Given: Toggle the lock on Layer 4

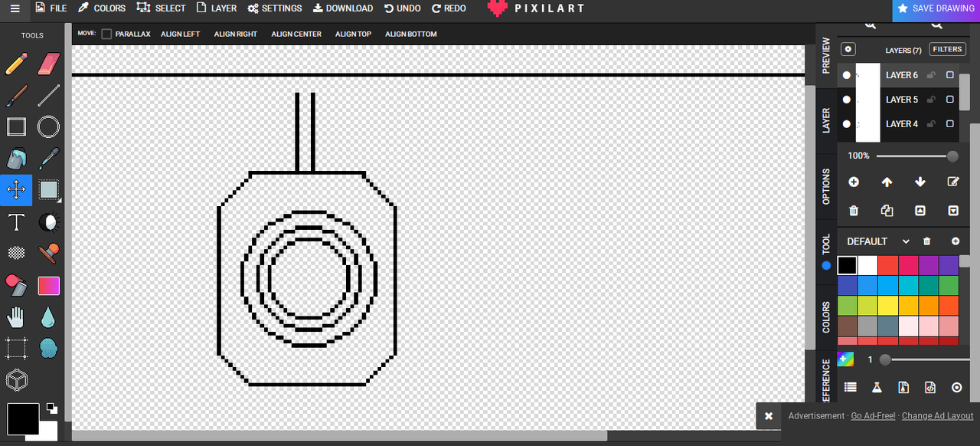Looking at the screenshot, I should [931, 123].
